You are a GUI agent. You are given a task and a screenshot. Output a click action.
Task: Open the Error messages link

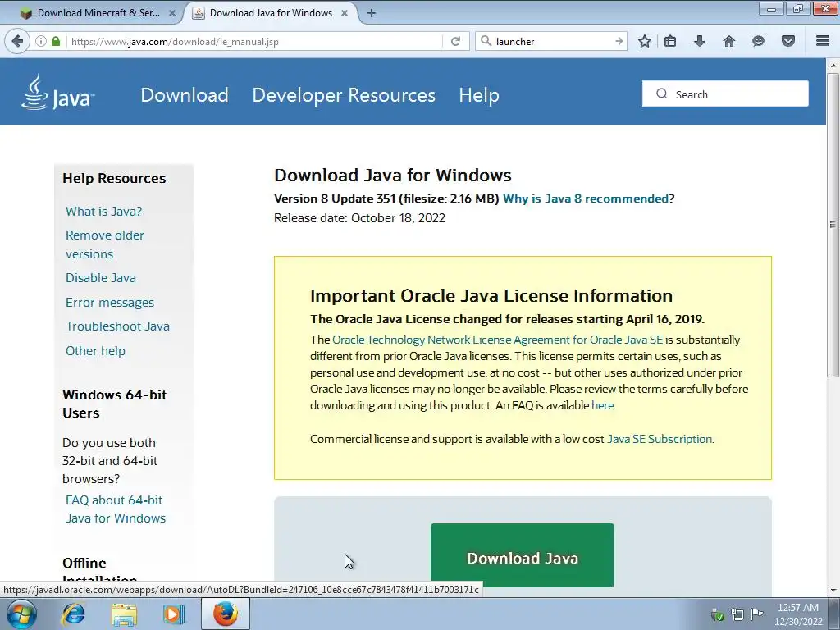pos(110,302)
